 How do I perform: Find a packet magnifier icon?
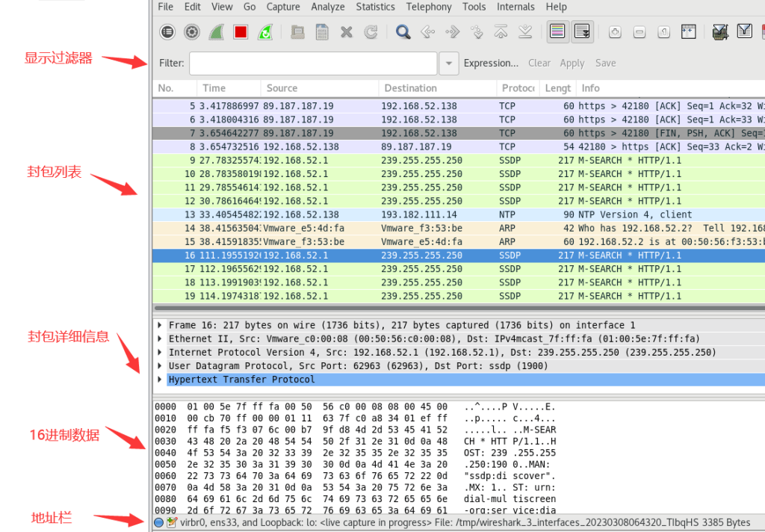tap(403, 32)
